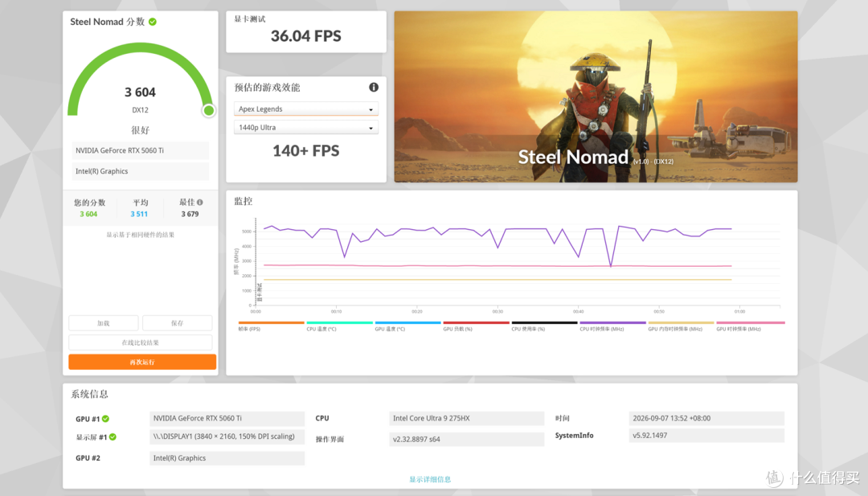Viewport: 868px width, 496px height.
Task: Click the green check icon beside GPU #1
Action: click(x=105, y=419)
